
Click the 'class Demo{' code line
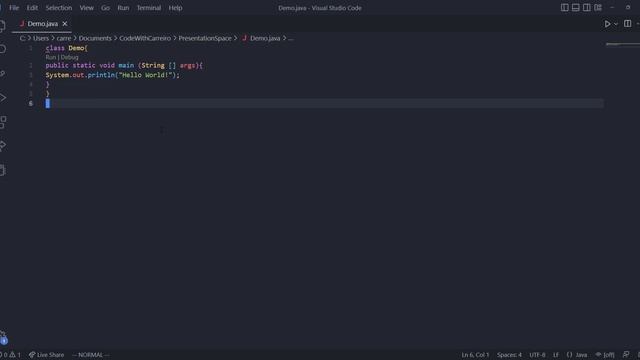[67, 48]
